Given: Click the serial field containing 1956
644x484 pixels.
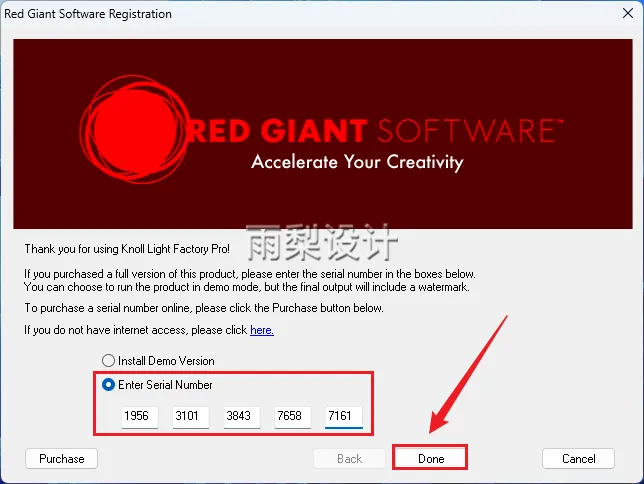Looking at the screenshot, I should point(140,417).
